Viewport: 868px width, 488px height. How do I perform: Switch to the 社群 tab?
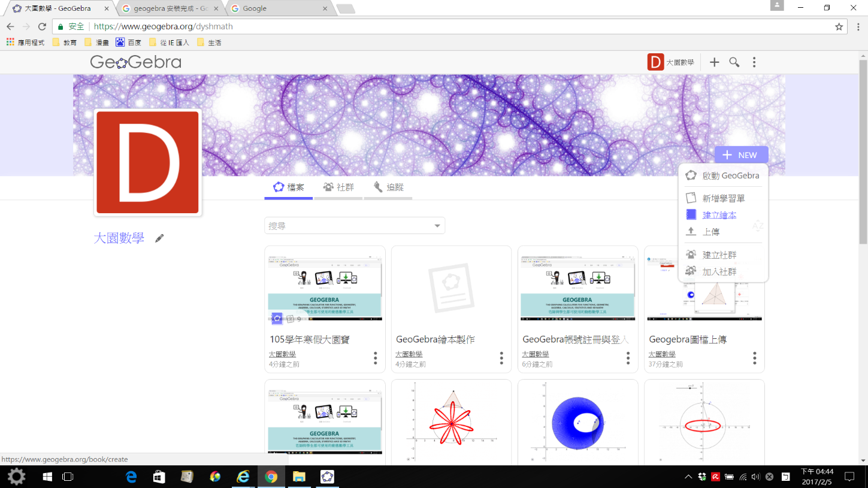(x=338, y=187)
